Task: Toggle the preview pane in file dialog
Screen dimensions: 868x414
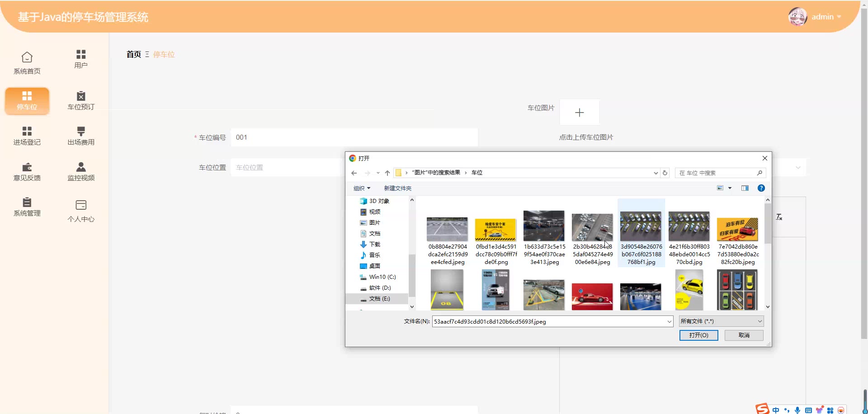Action: click(745, 188)
